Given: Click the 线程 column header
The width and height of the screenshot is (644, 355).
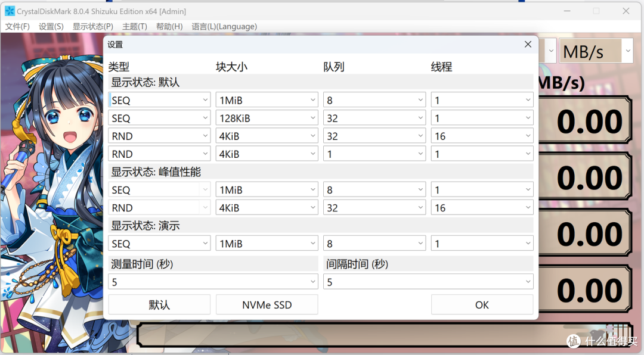Looking at the screenshot, I should click(x=441, y=67).
